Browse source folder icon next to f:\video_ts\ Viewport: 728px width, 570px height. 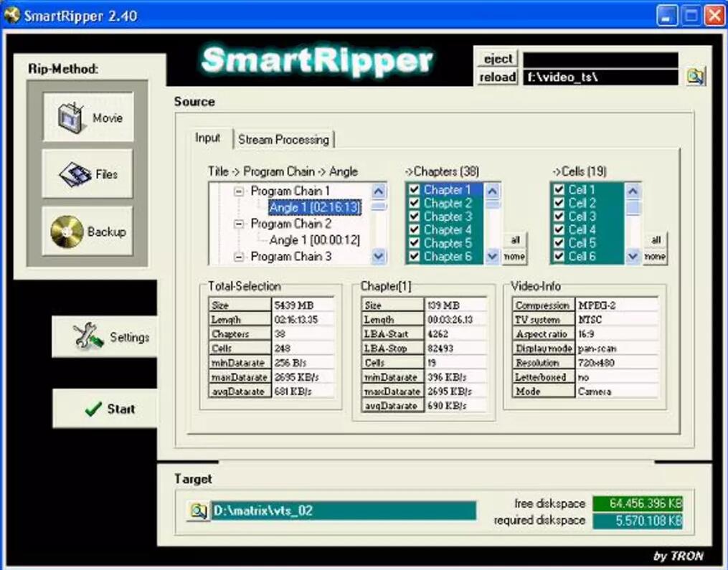[x=695, y=76]
